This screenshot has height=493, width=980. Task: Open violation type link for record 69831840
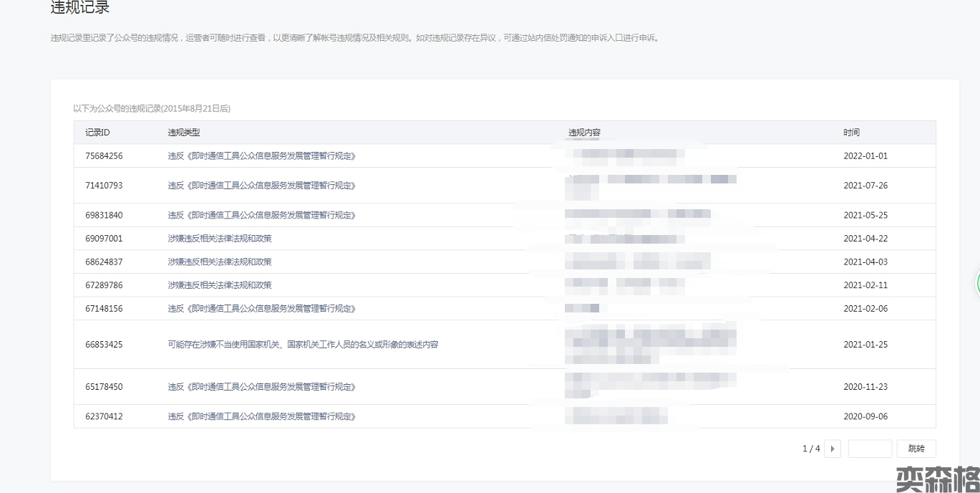pyautogui.click(x=261, y=215)
